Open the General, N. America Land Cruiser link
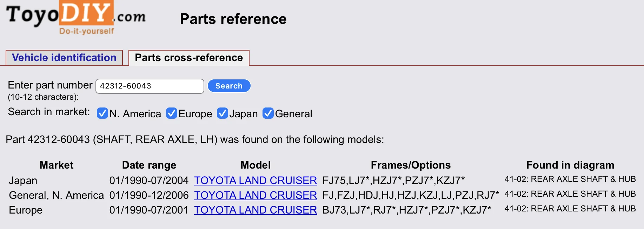Image resolution: width=644 pixels, height=229 pixels. pos(255,195)
